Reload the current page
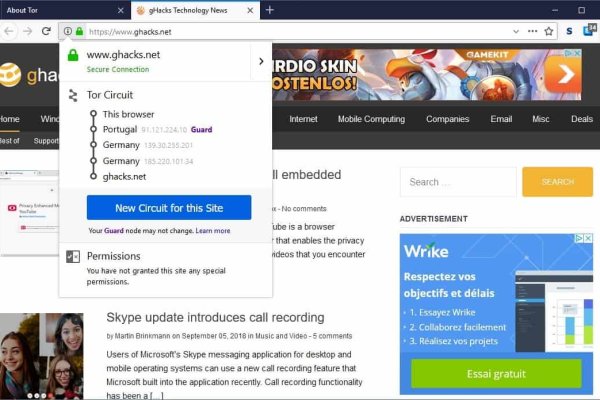The width and height of the screenshot is (600, 400). pos(46,31)
